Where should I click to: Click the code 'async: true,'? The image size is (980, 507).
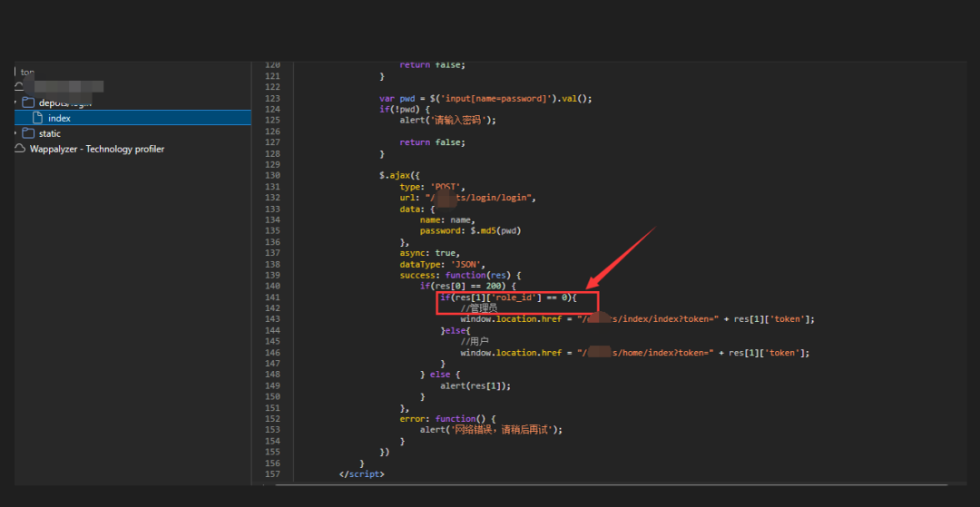coord(430,253)
